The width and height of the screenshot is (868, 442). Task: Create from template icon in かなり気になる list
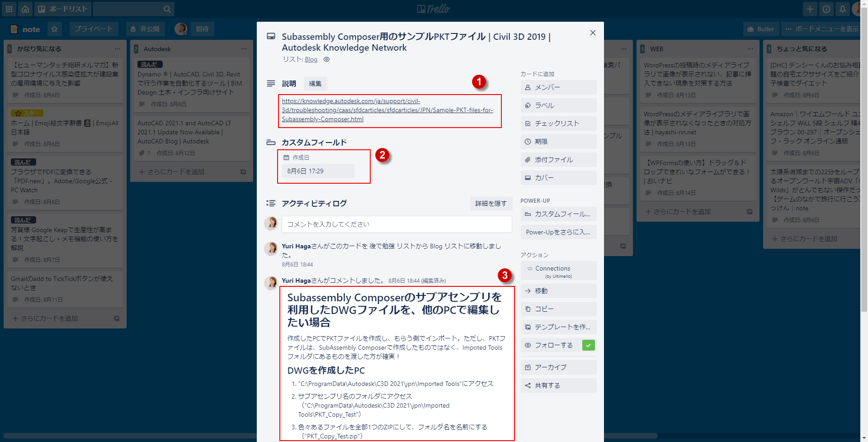tap(117, 318)
